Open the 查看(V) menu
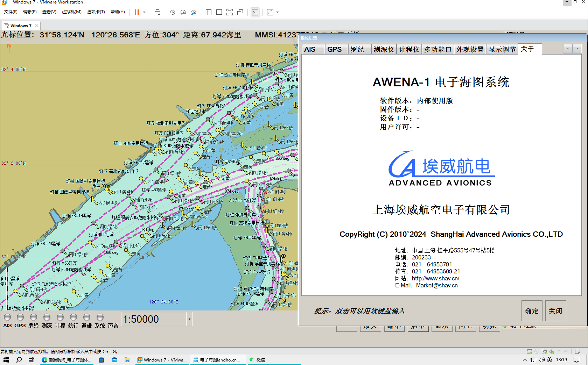The width and height of the screenshot is (588, 365). 49,12
